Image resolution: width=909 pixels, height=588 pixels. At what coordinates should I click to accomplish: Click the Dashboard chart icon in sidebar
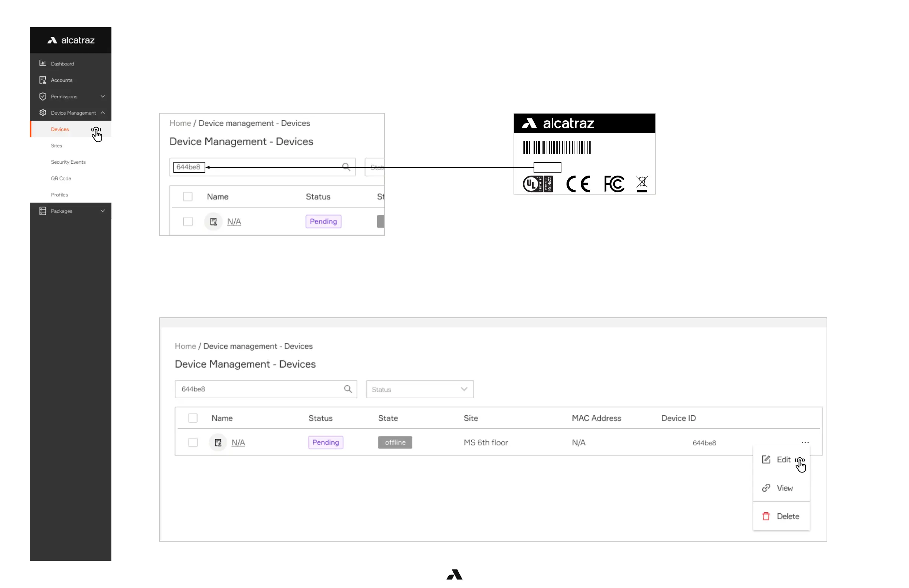coord(42,63)
